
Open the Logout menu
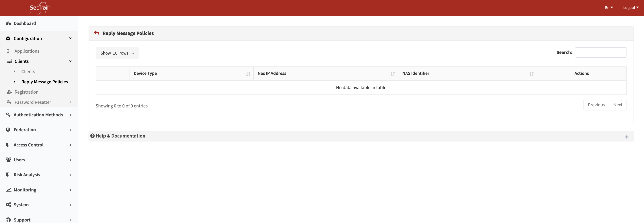[x=631, y=7]
